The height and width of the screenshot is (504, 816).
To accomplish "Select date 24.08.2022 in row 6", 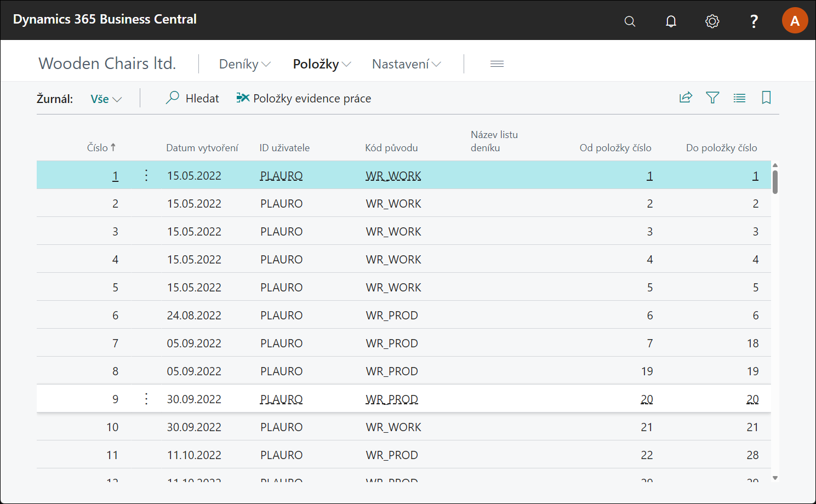I will pos(194,316).
